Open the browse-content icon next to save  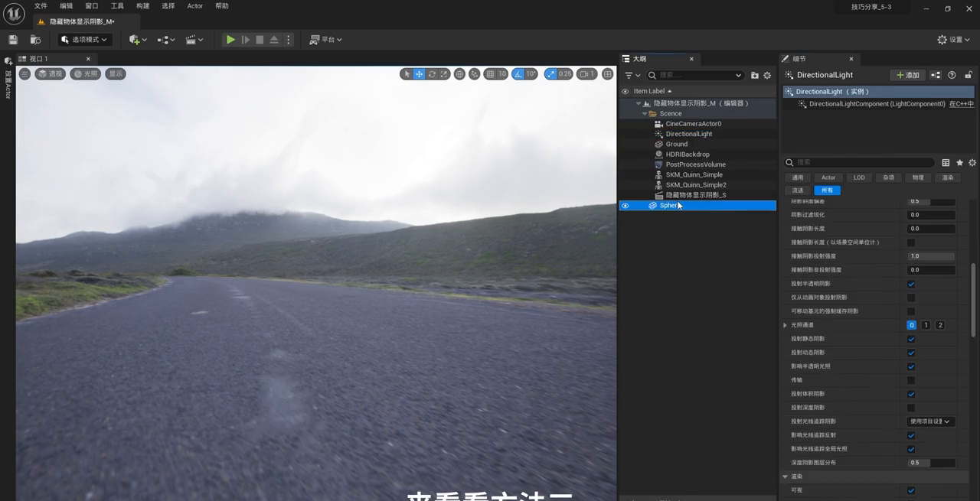click(x=35, y=40)
